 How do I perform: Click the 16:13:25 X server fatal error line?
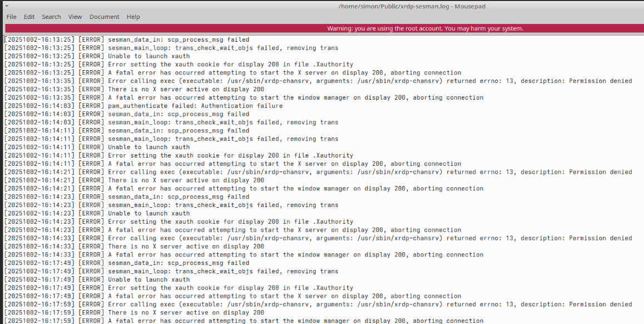[284, 73]
